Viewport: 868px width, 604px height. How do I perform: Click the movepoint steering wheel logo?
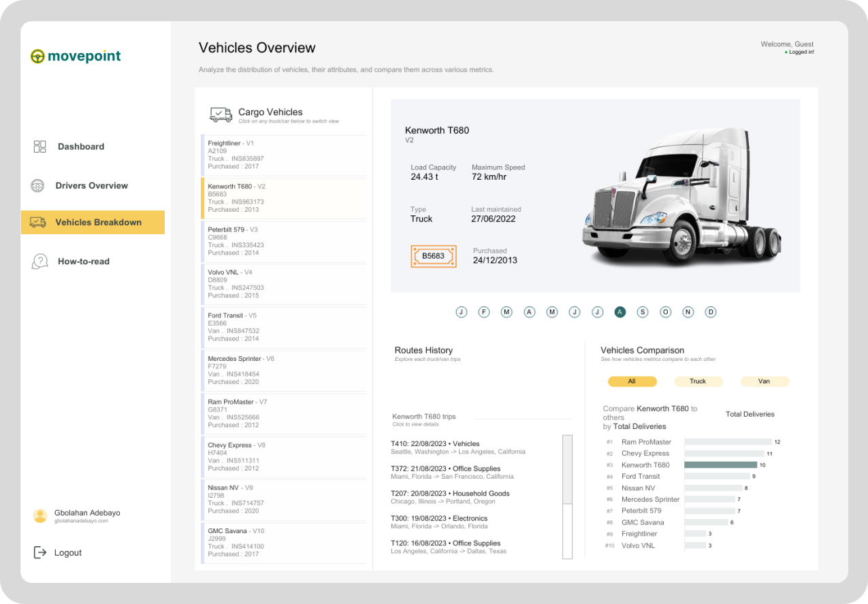(x=37, y=57)
